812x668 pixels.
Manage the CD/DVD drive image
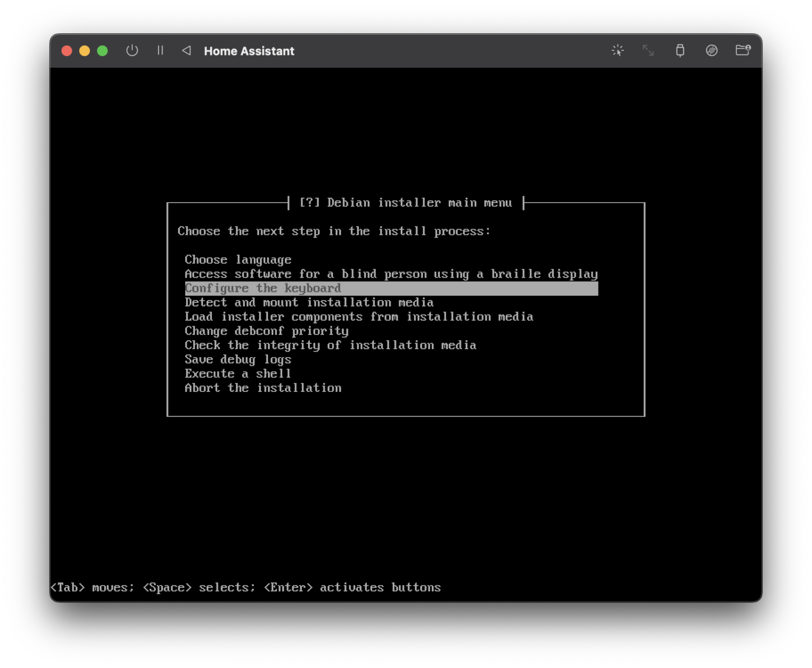point(712,51)
